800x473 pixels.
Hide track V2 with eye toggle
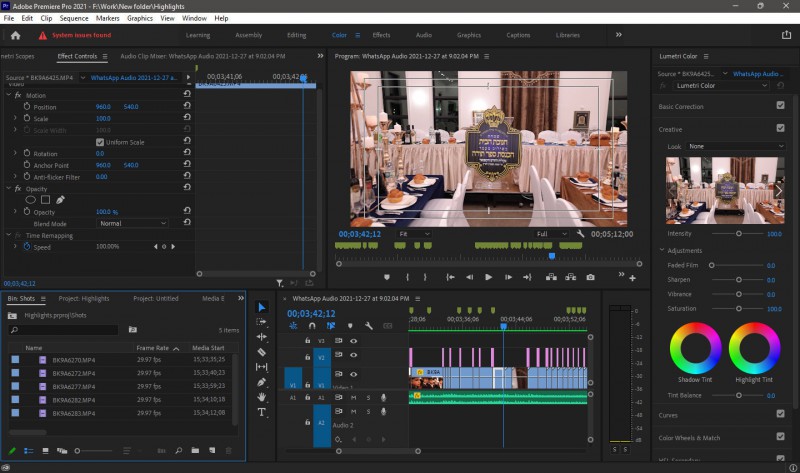(x=353, y=356)
